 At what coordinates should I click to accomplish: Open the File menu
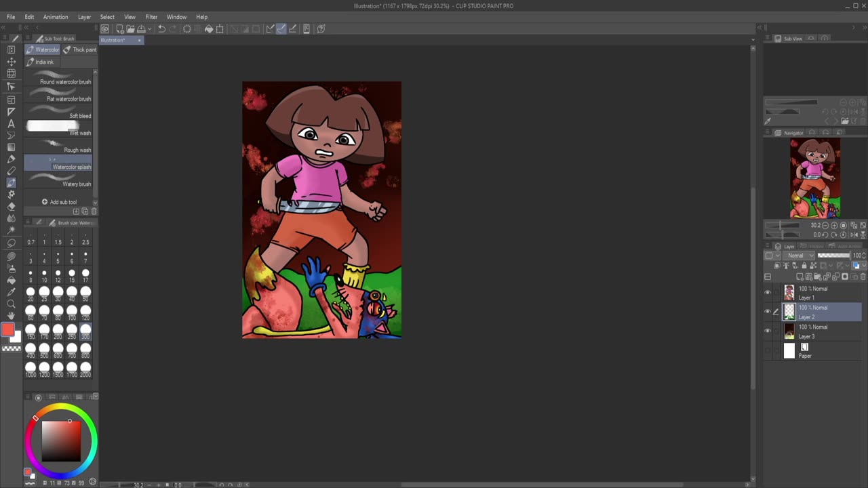point(11,17)
